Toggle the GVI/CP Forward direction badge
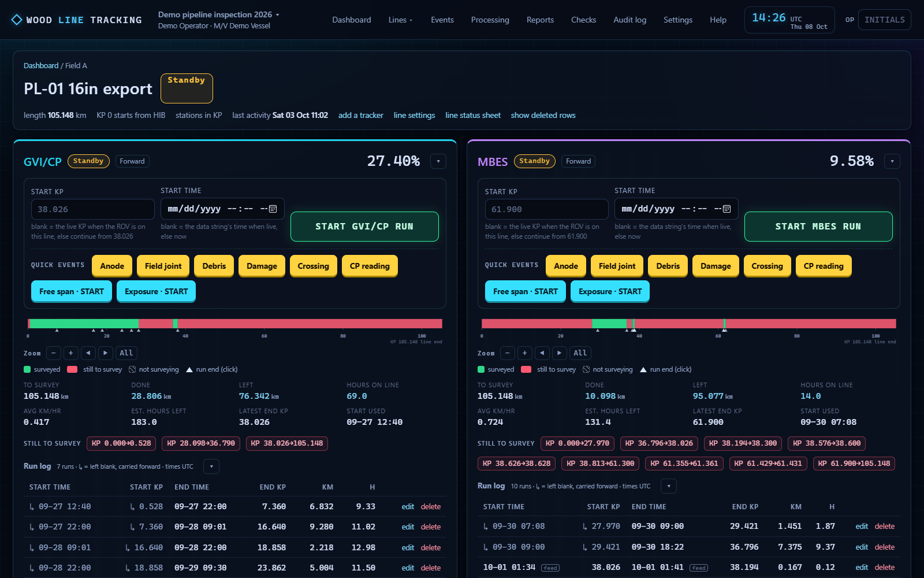The height and width of the screenshot is (578, 924). (x=132, y=161)
